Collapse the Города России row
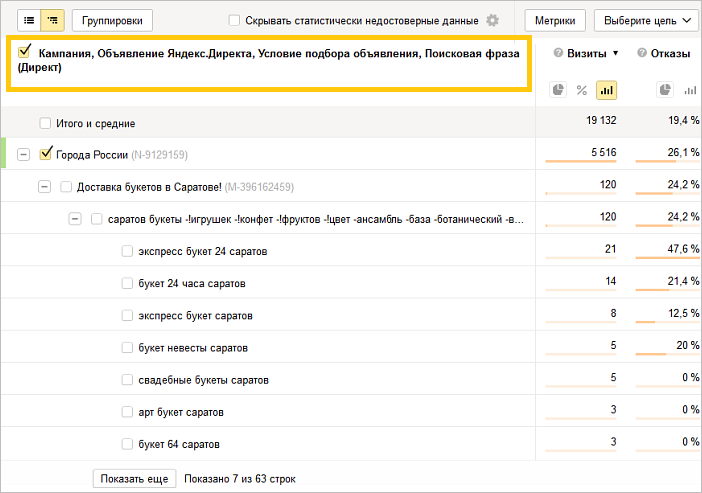This screenshot has height=493, width=702. coord(23,155)
